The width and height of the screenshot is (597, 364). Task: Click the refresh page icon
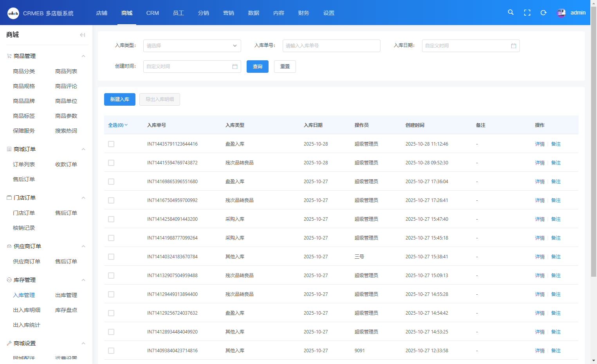[543, 13]
